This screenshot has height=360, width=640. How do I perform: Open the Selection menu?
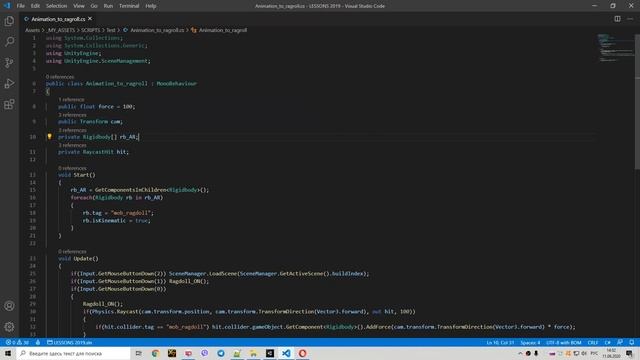click(56, 6)
